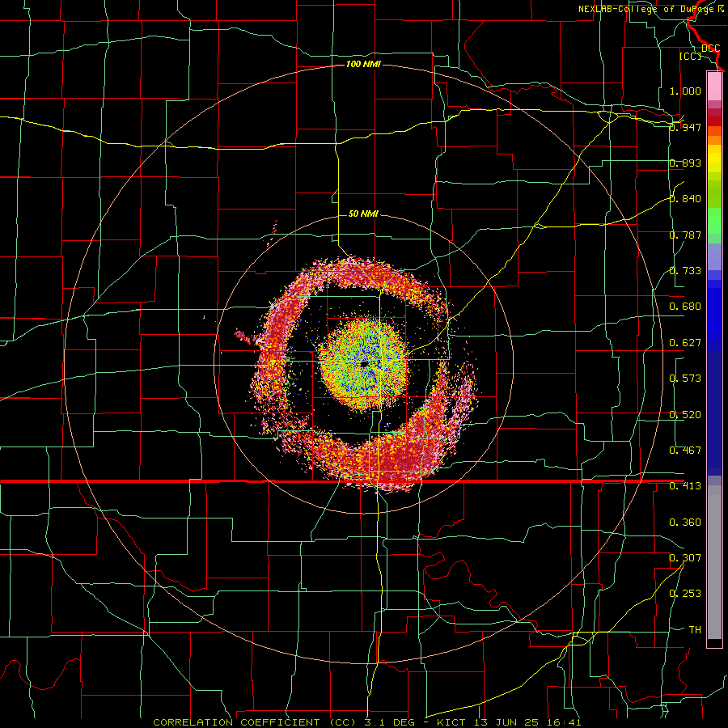Screen dimensions: 728x728
Task: Select the 0.787 scale value
Action: point(685,235)
